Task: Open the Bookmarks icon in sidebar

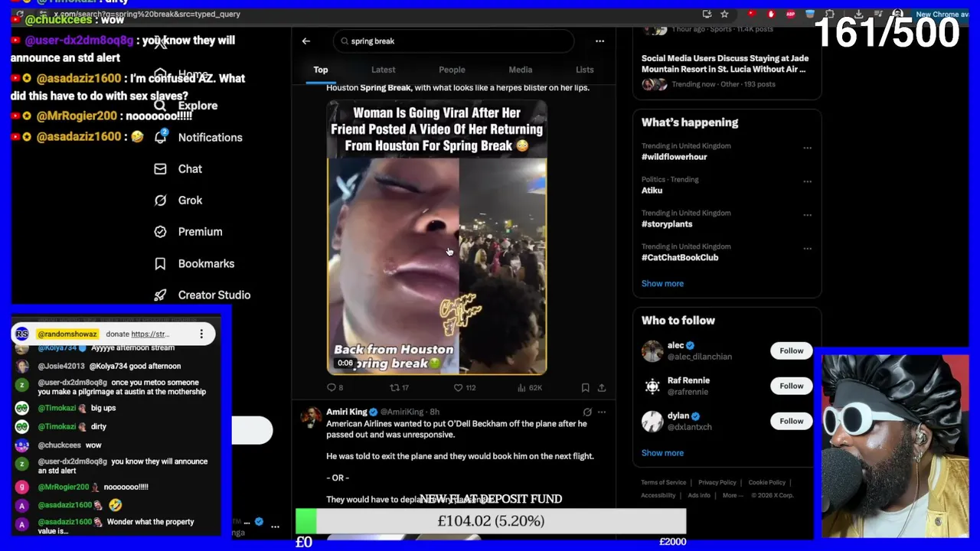Action: click(x=160, y=263)
